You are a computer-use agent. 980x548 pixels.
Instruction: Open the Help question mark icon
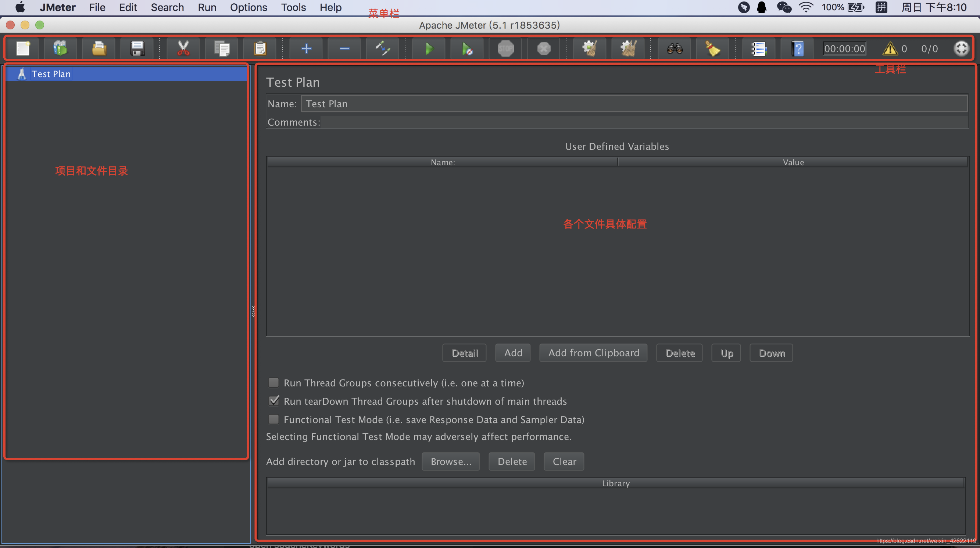(798, 48)
